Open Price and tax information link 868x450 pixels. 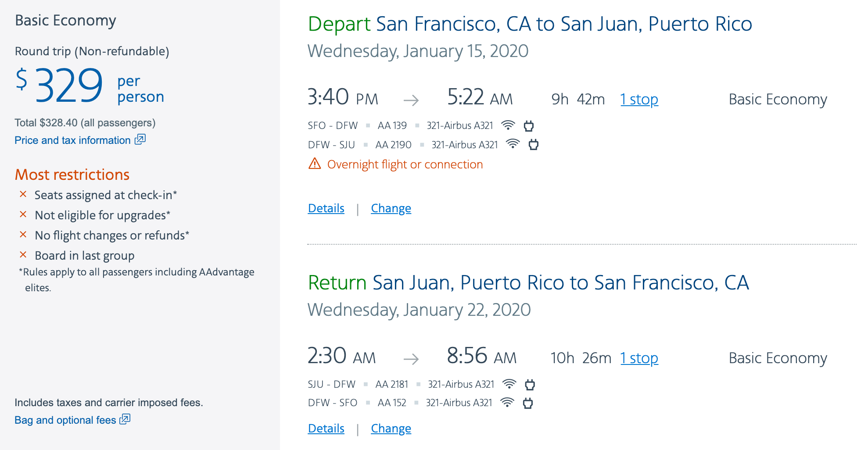72,140
